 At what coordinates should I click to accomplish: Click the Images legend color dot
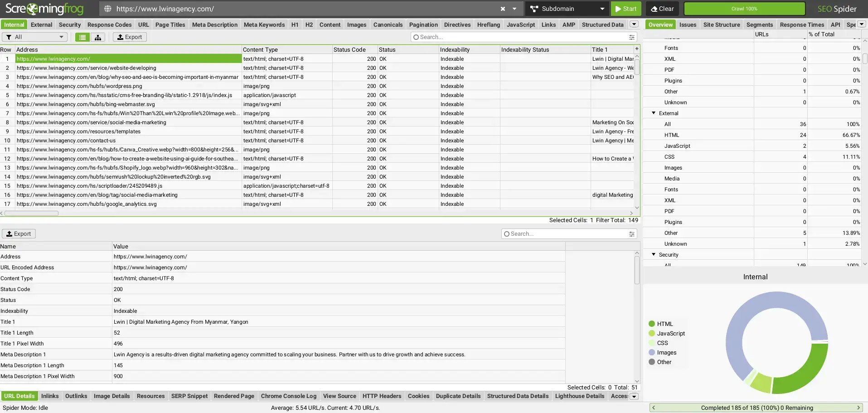click(x=652, y=352)
